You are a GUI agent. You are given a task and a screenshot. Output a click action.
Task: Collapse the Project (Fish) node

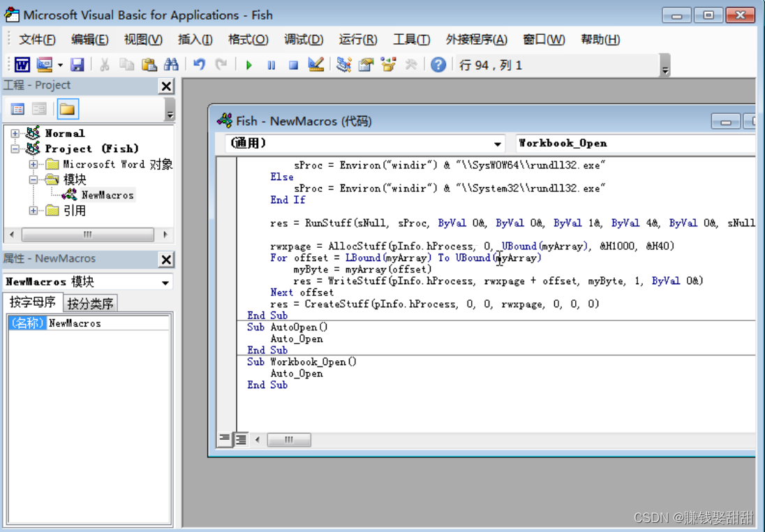pyautogui.click(x=15, y=149)
